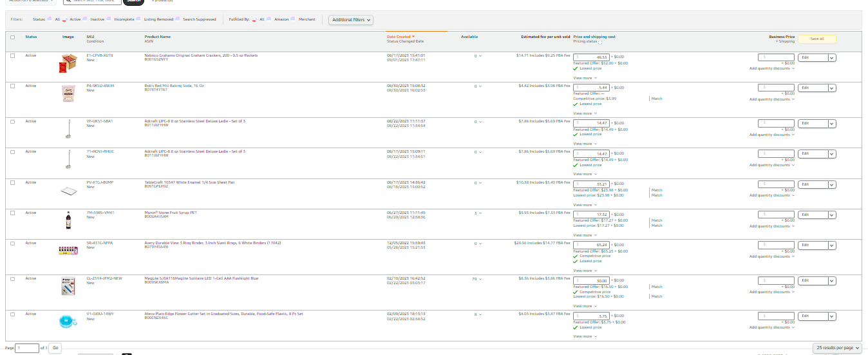Sort by the Product Name column header
The image size is (868, 355).
coord(158,37)
